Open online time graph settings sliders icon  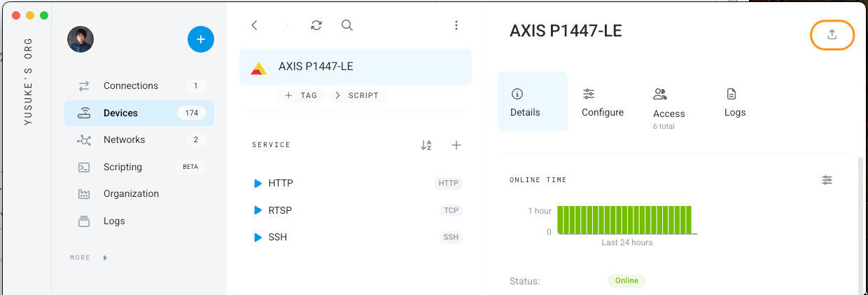click(827, 180)
